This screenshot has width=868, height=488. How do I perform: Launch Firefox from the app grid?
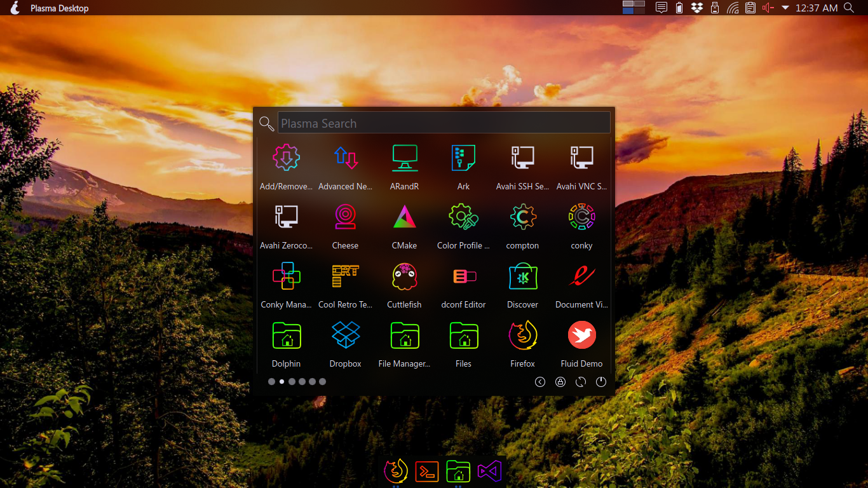523,335
